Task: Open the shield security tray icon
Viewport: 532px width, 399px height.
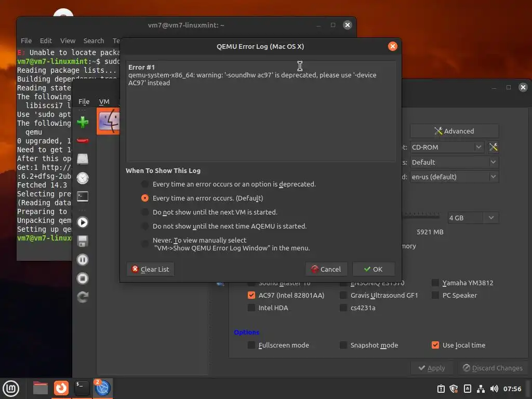Action: [454, 389]
